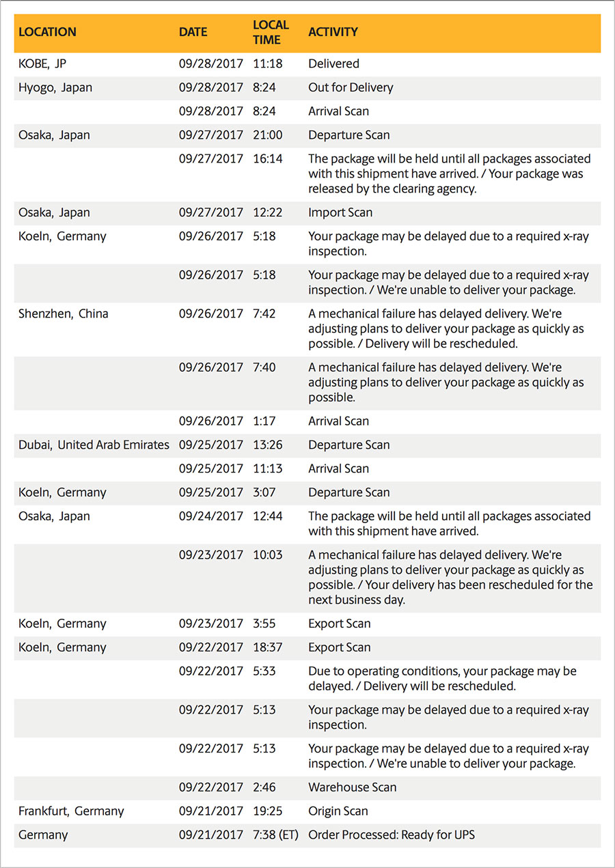Click the 21:00 local time entry
The image size is (615, 868).
267,135
